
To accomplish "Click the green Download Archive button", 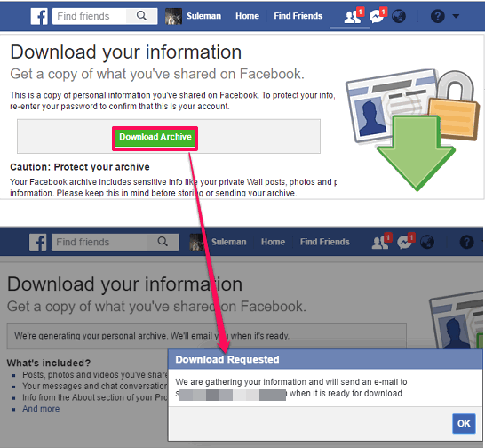I will [155, 138].
